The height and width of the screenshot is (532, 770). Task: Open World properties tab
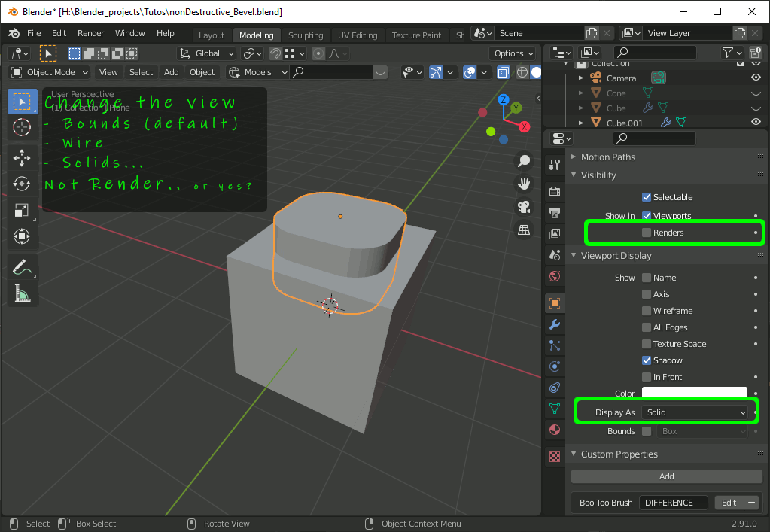555,276
